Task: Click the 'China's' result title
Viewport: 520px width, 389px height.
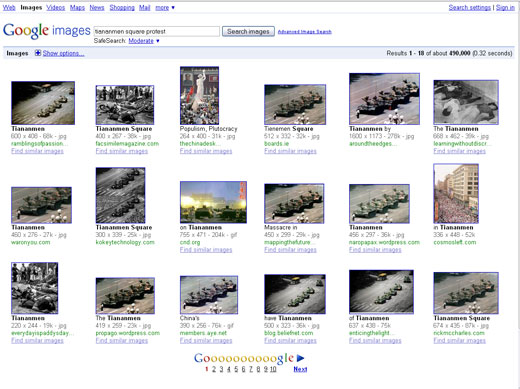Action: tap(190, 318)
